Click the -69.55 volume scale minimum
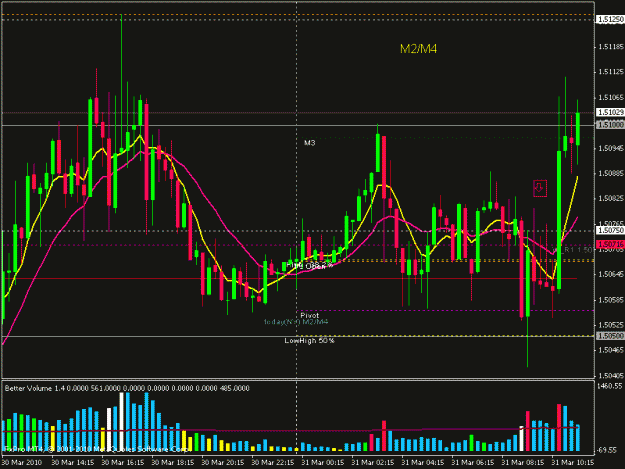This screenshot has width=625, height=469. pos(607,450)
